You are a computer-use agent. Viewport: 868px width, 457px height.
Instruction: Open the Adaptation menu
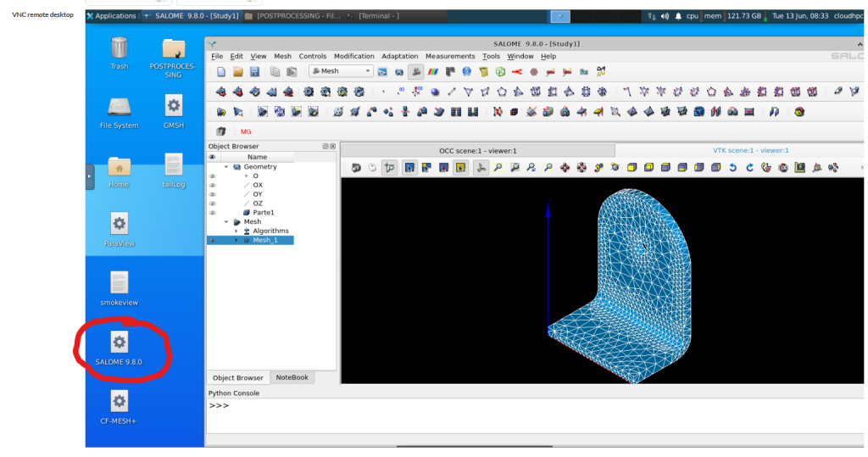pos(400,57)
